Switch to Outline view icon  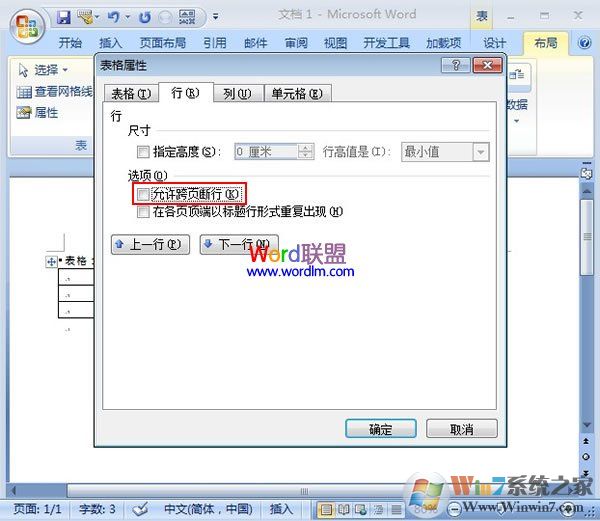(378, 510)
